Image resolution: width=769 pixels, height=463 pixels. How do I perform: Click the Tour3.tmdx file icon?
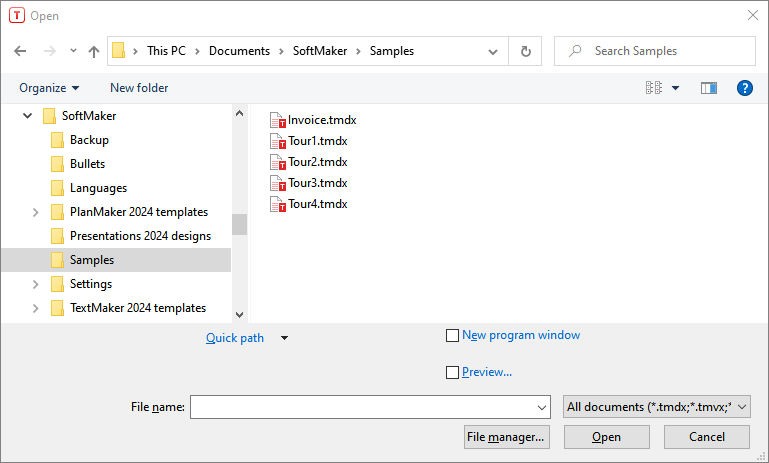pyautogui.click(x=278, y=184)
